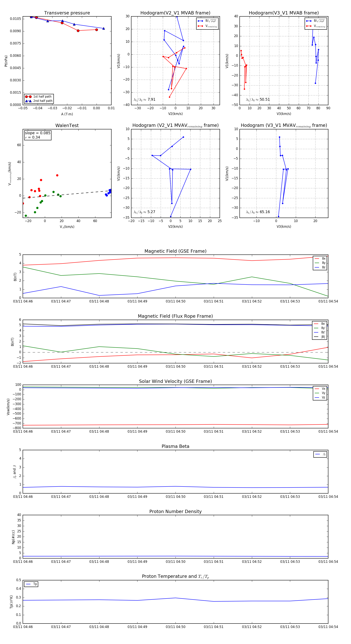The height and width of the screenshot is (644, 351).
Task: Click the '1st half path' legend entry
Action: [39, 96]
